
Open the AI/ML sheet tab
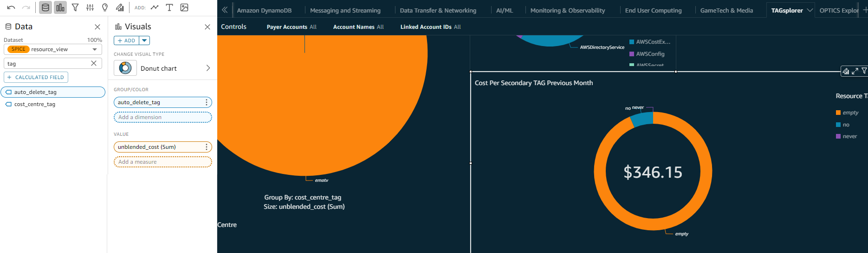click(505, 10)
